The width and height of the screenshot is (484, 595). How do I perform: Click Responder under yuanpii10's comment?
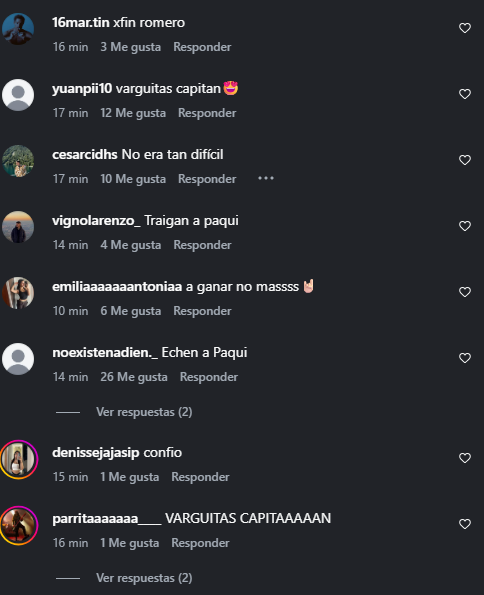207,113
